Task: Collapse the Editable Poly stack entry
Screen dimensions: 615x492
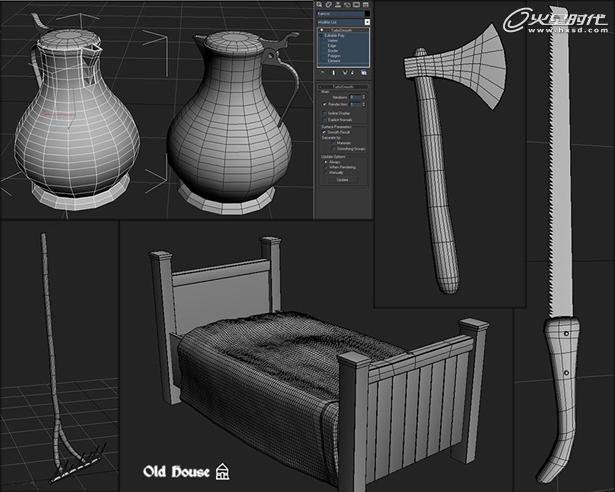Action: 321,35
